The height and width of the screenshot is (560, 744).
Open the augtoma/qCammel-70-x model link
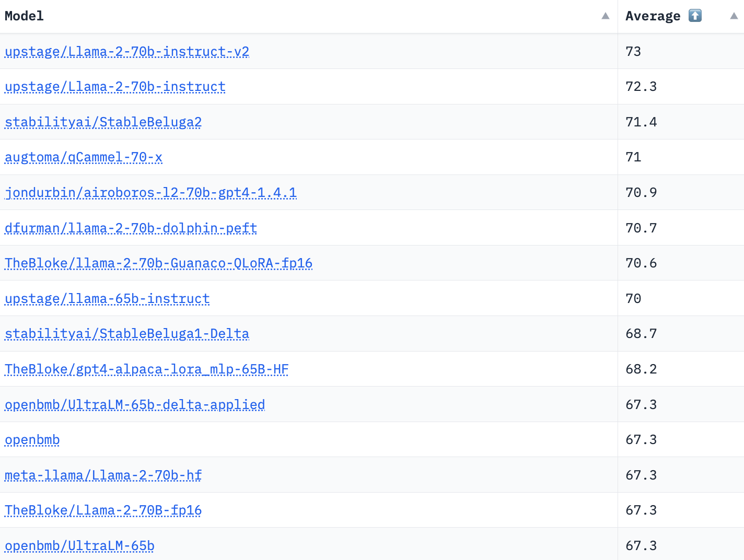84,157
